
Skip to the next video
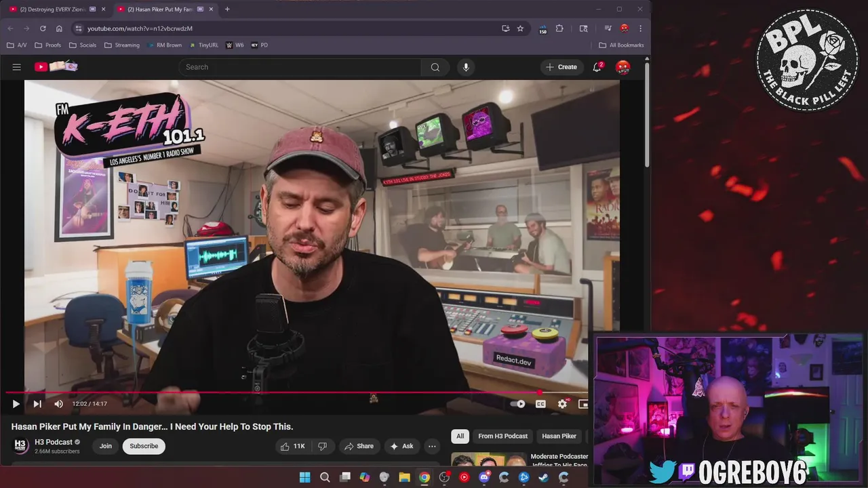tap(37, 404)
